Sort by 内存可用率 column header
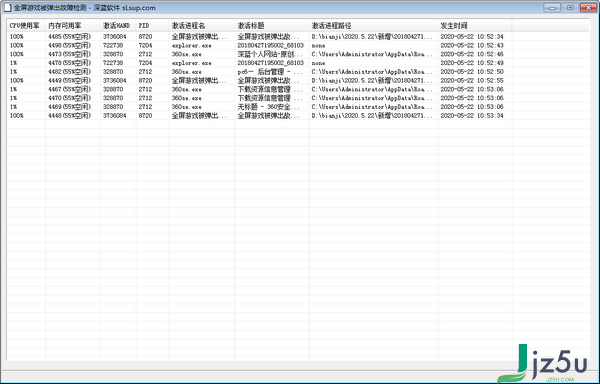The image size is (600, 384). click(73, 26)
